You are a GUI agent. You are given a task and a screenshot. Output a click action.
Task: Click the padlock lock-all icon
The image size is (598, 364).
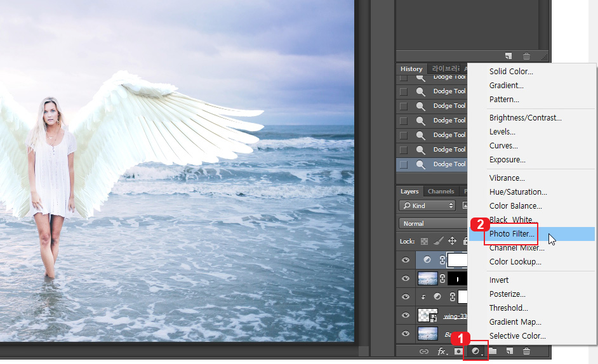465,241
